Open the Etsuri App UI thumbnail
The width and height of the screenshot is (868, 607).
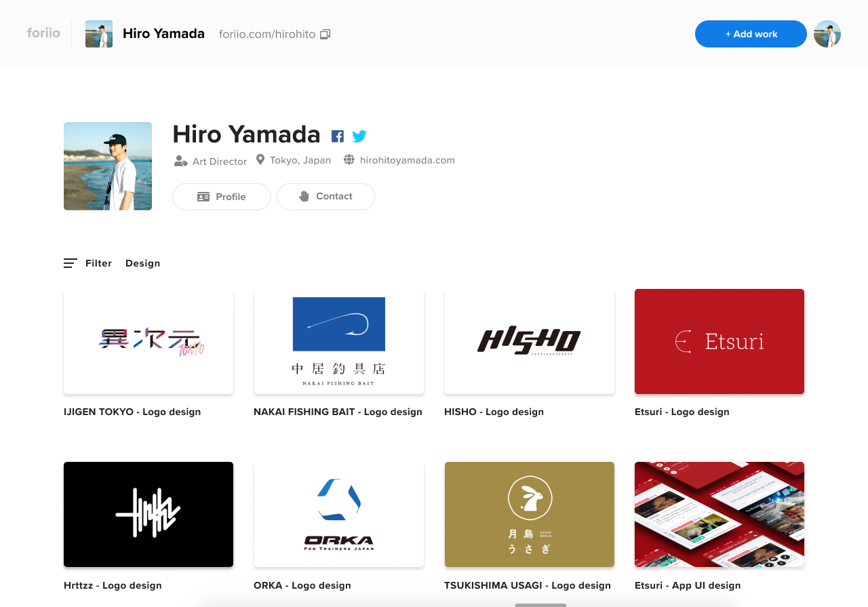click(x=719, y=514)
